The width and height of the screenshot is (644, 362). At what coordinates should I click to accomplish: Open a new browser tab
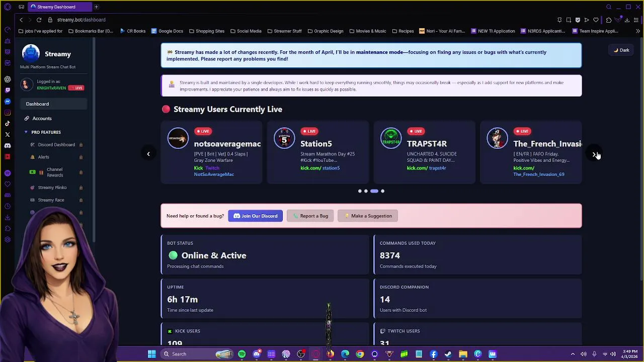tap(96, 7)
